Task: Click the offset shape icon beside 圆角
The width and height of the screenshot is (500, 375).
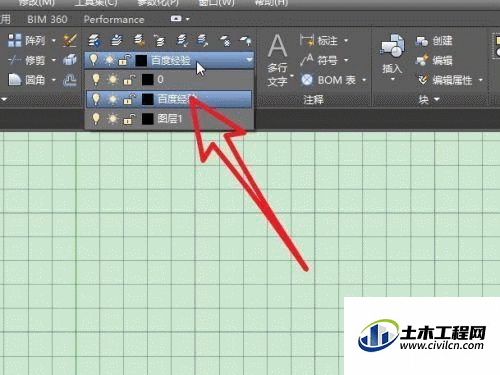Action: 70,80
